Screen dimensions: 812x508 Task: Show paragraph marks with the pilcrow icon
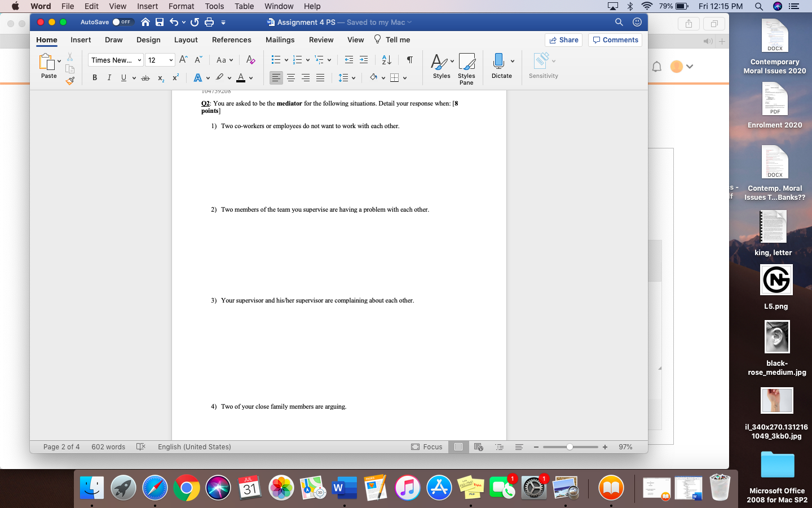pyautogui.click(x=409, y=59)
